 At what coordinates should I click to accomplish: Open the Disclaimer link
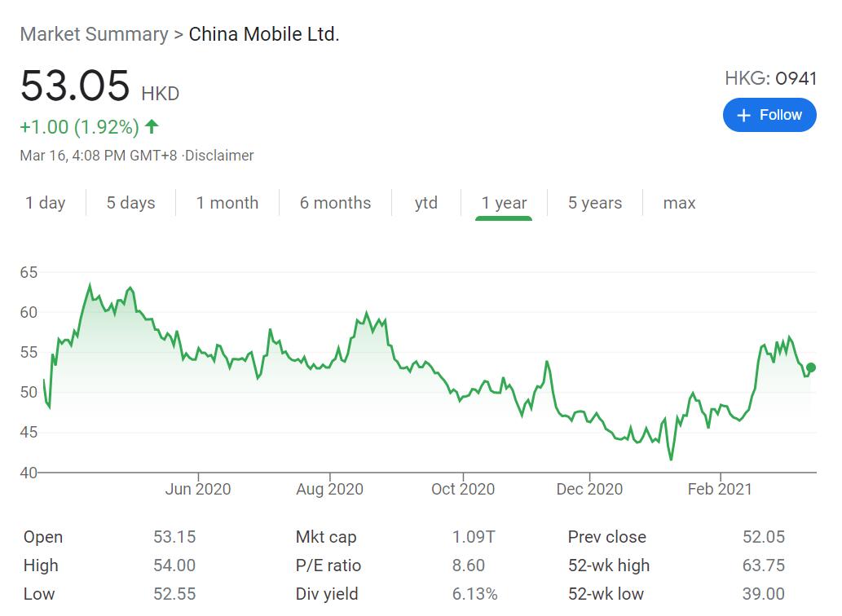[x=219, y=156]
